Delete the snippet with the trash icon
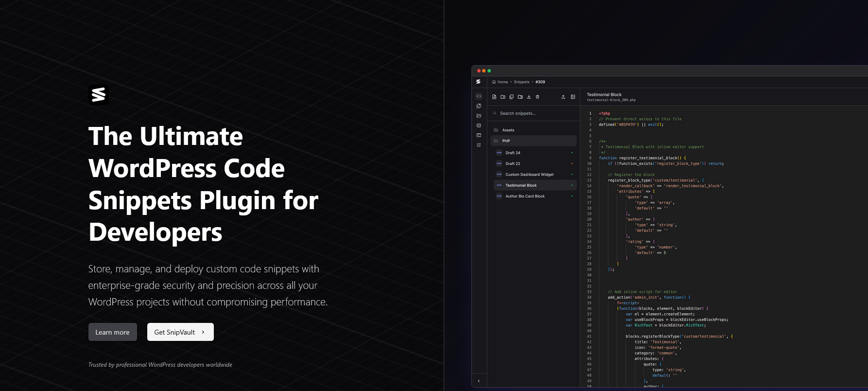Viewport: 868px width, 391px height. pyautogui.click(x=538, y=97)
